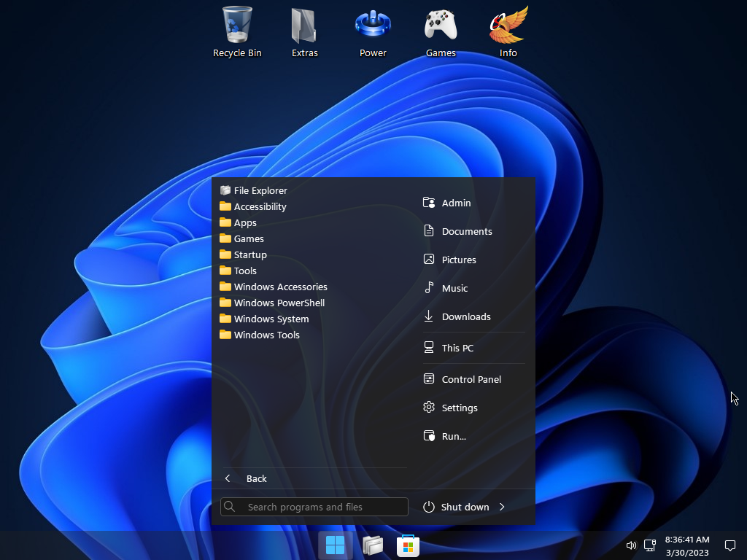
Task: Click the left chevron beside Back
Action: (x=228, y=478)
